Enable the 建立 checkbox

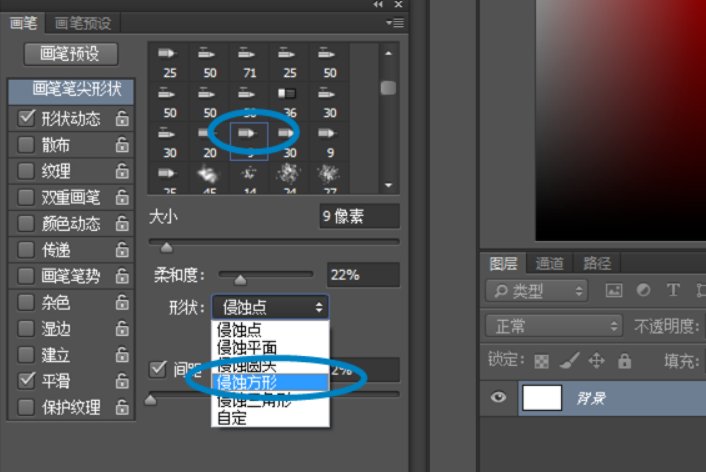pyautogui.click(x=26, y=355)
